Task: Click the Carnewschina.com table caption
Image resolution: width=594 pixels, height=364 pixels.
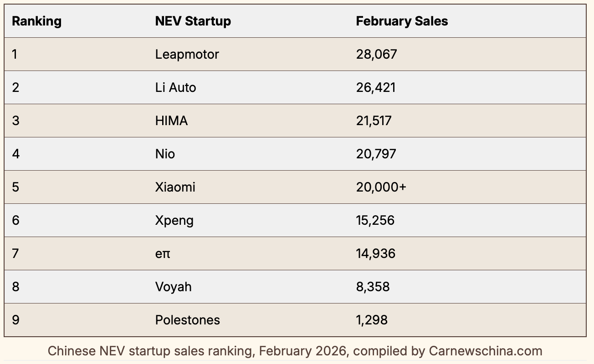Action: (x=295, y=351)
